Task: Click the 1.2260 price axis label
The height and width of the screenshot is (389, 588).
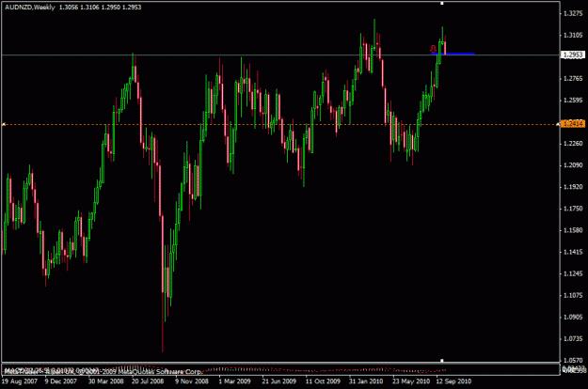Action: point(573,144)
